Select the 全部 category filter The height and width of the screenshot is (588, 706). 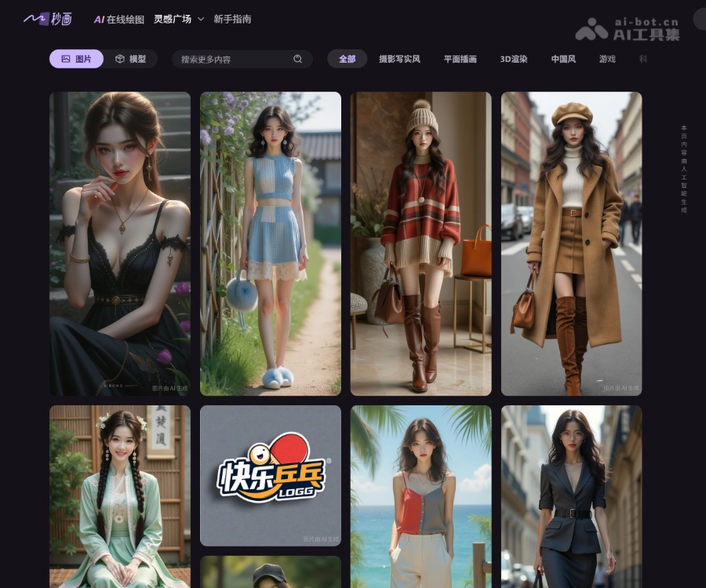tap(348, 59)
